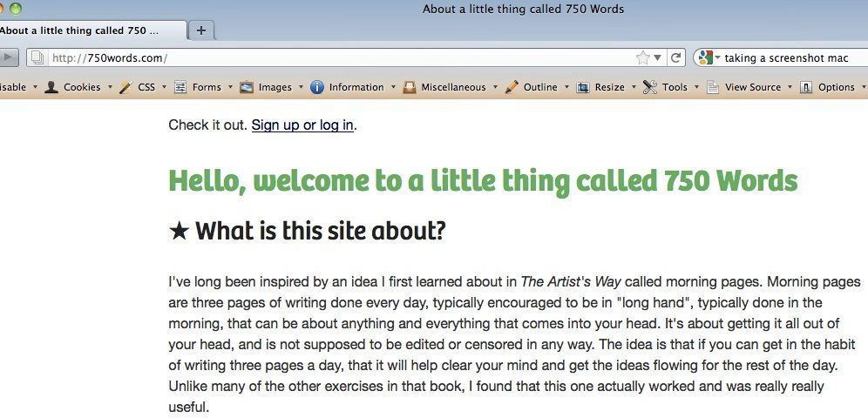Click the 750words.com address field

(342, 57)
